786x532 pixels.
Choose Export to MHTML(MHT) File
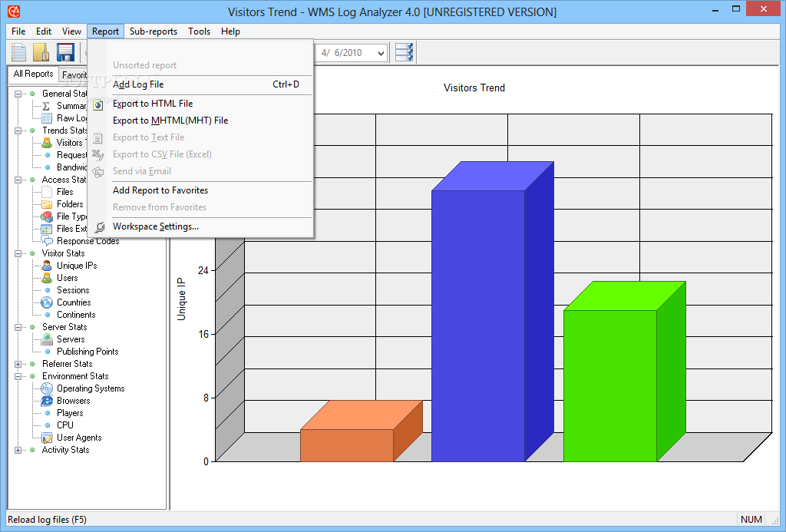[200, 121]
